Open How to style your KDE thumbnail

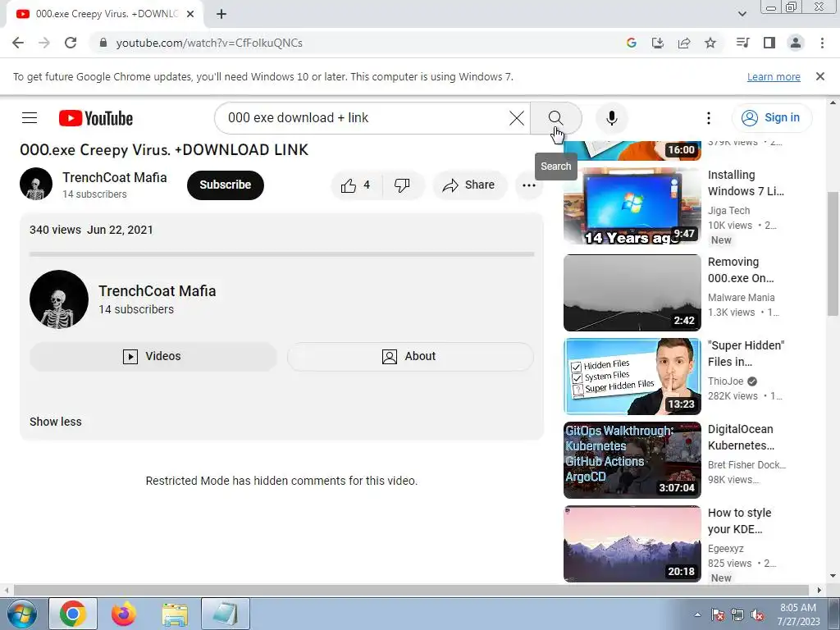[x=632, y=544]
